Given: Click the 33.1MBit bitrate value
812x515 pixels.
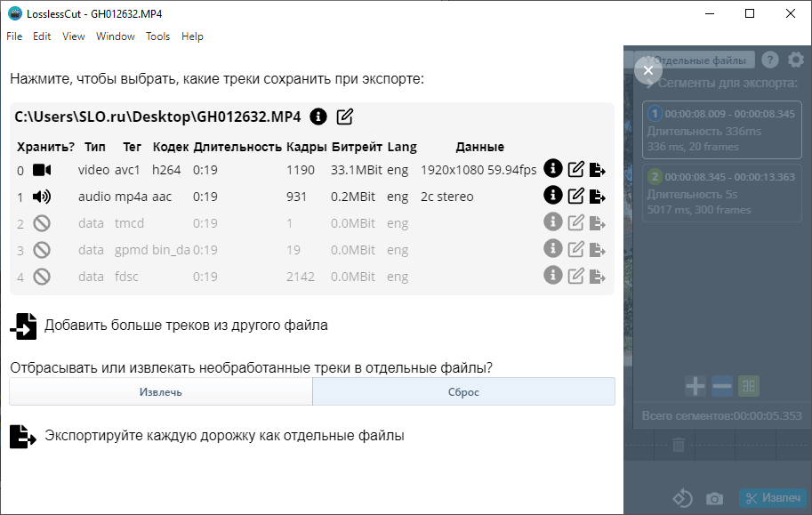Looking at the screenshot, I should pyautogui.click(x=357, y=170).
